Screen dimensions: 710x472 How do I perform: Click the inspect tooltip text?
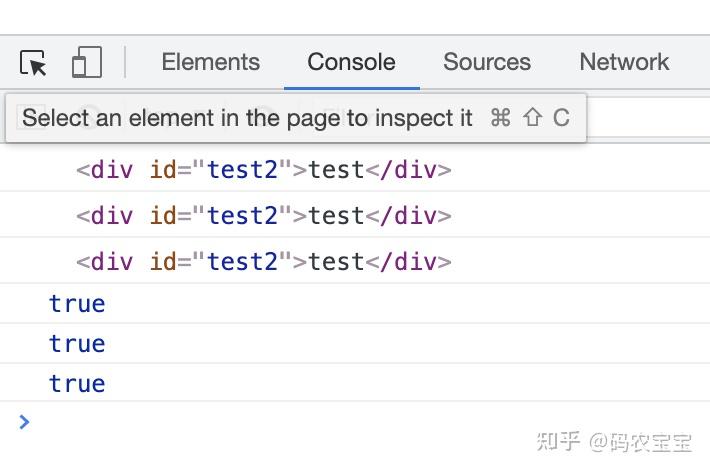pyautogui.click(x=247, y=118)
